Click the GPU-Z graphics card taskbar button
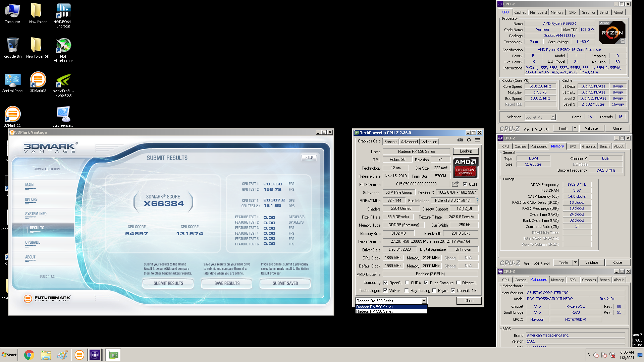Screen dimensions: 644x362 click(x=113, y=355)
